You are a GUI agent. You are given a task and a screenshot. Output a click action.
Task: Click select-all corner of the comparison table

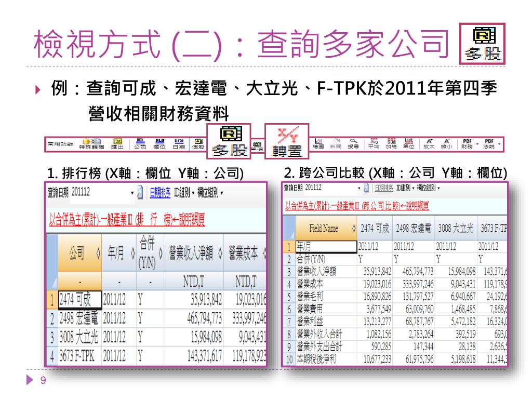[289, 228]
